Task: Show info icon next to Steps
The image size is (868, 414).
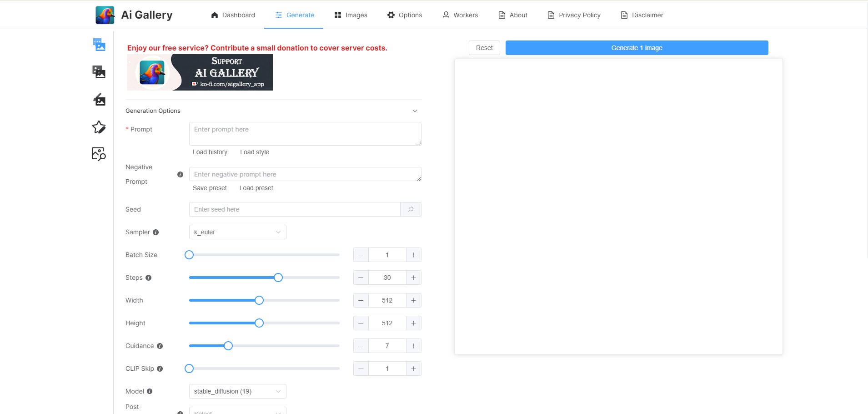Action: (148, 278)
